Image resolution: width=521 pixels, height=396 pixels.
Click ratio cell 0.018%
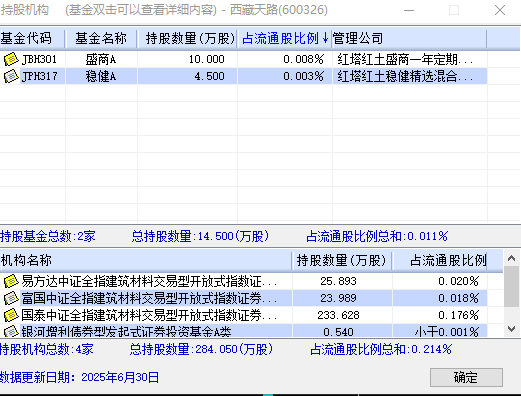click(x=458, y=298)
